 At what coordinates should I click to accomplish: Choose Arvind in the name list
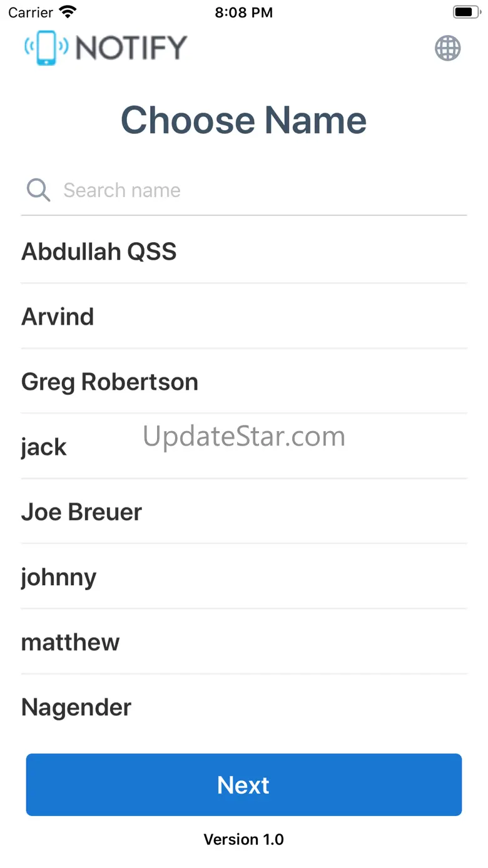click(244, 317)
